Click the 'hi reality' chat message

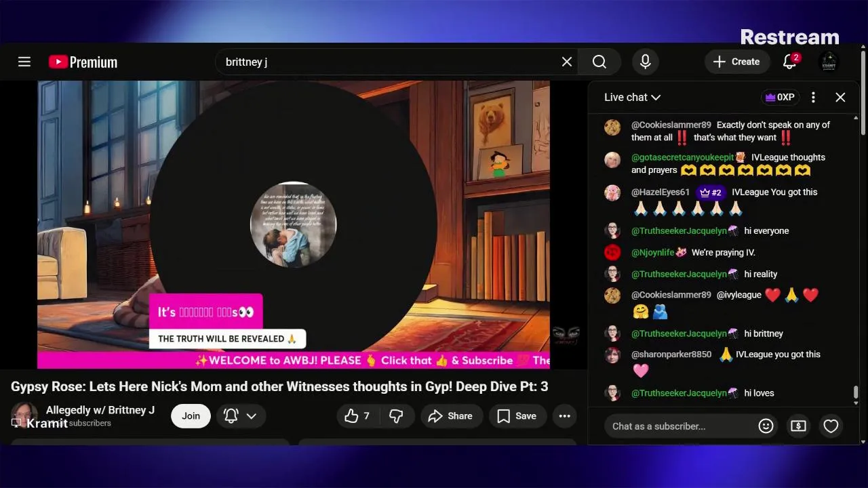[x=761, y=274]
